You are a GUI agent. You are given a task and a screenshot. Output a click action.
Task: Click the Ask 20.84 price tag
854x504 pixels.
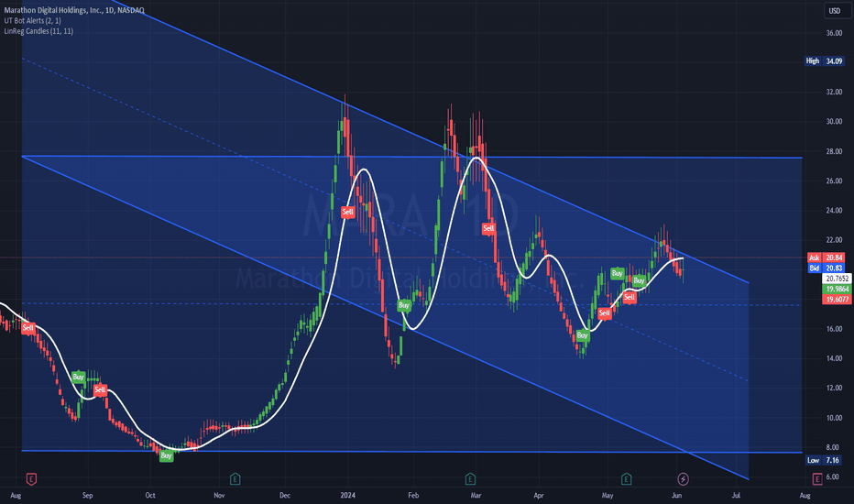pyautogui.click(x=827, y=257)
